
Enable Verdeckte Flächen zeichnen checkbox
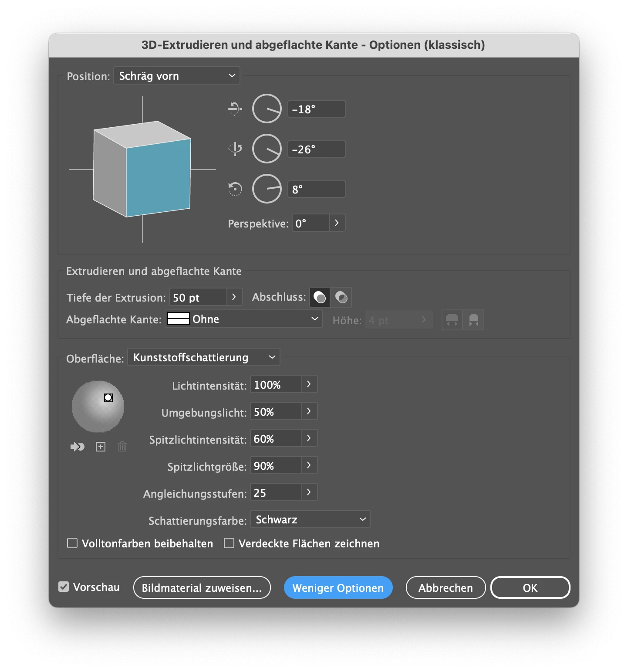[229, 543]
